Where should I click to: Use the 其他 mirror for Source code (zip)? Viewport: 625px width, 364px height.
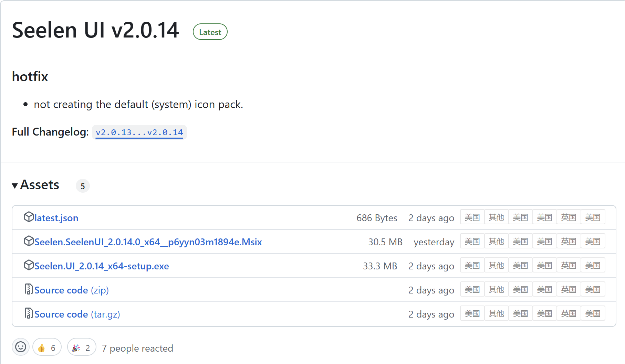(x=497, y=289)
